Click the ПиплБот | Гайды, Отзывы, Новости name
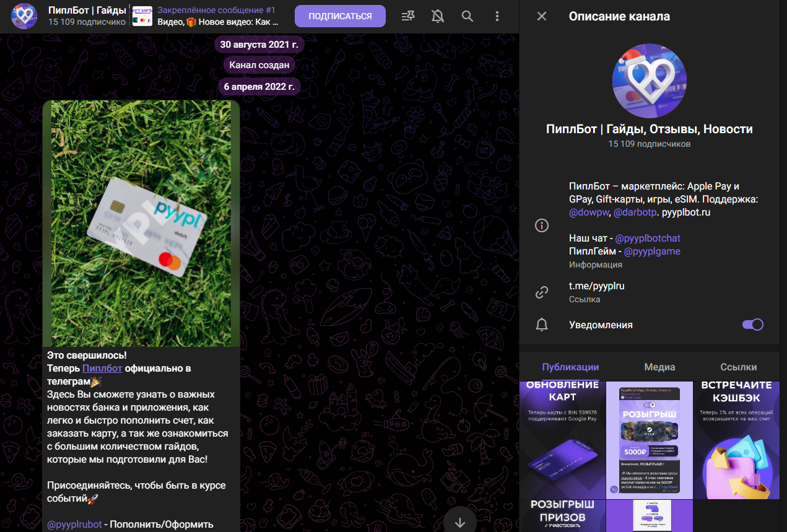This screenshot has height=532, width=787. tap(650, 129)
